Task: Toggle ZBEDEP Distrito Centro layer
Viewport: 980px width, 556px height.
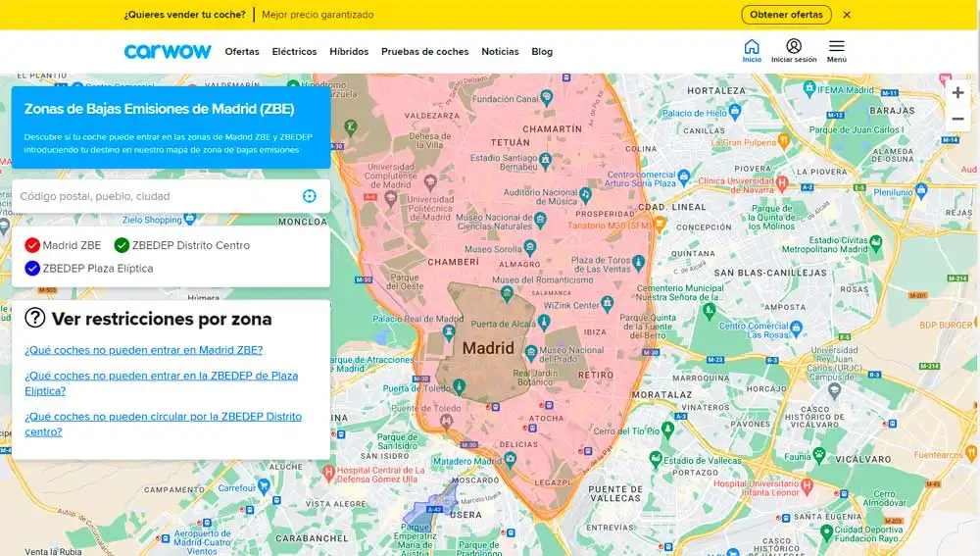Action: [x=122, y=245]
